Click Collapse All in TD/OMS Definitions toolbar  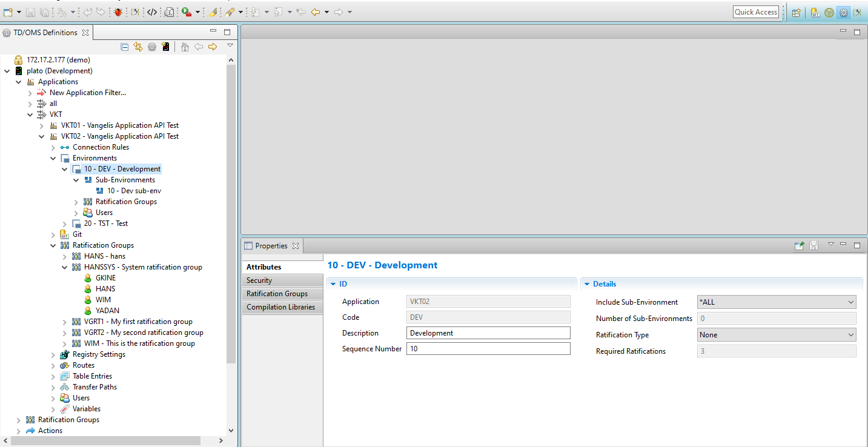[x=125, y=47]
